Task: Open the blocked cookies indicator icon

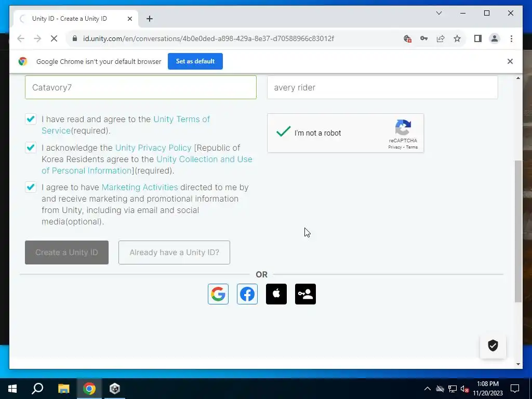Action: (407, 38)
